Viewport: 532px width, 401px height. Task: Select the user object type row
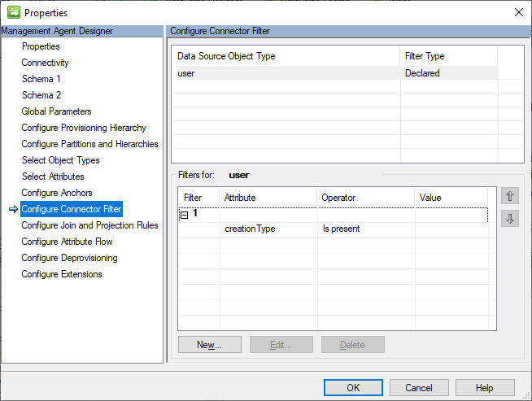click(285, 73)
